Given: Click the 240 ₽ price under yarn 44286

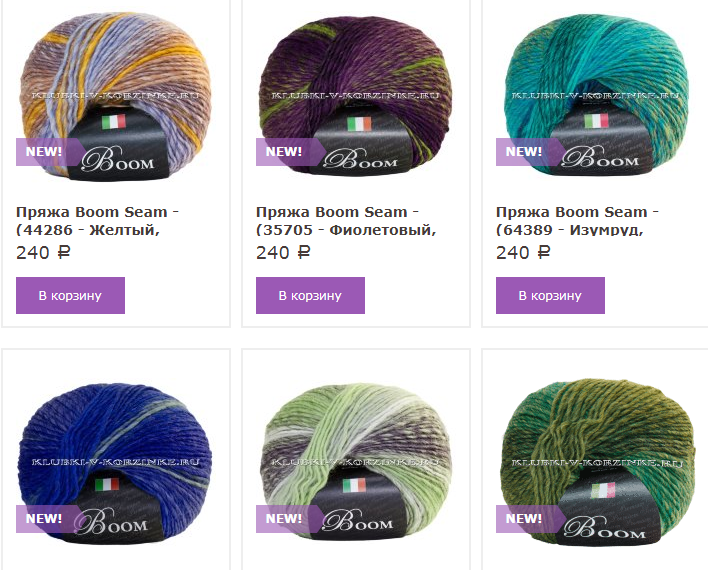Looking at the screenshot, I should [43, 252].
